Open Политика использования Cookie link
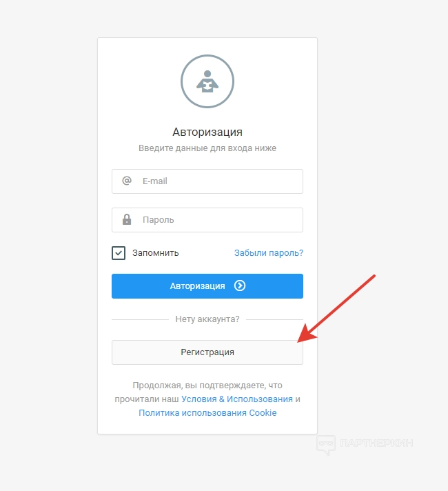 [x=207, y=412]
